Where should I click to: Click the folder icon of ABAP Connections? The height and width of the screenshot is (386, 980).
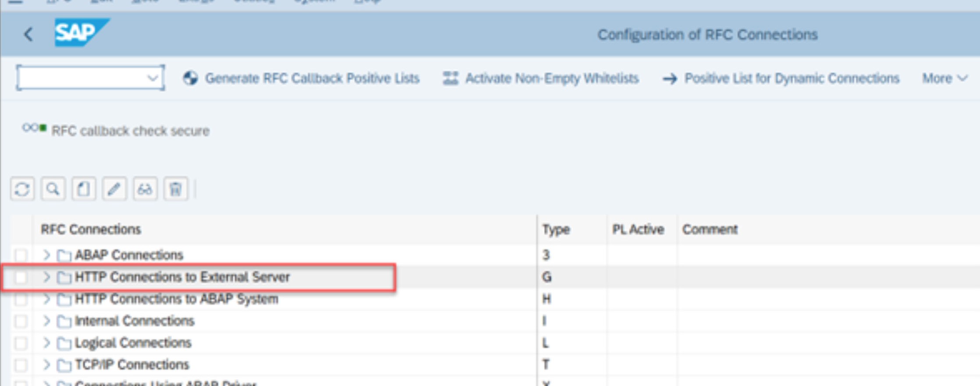(x=64, y=255)
